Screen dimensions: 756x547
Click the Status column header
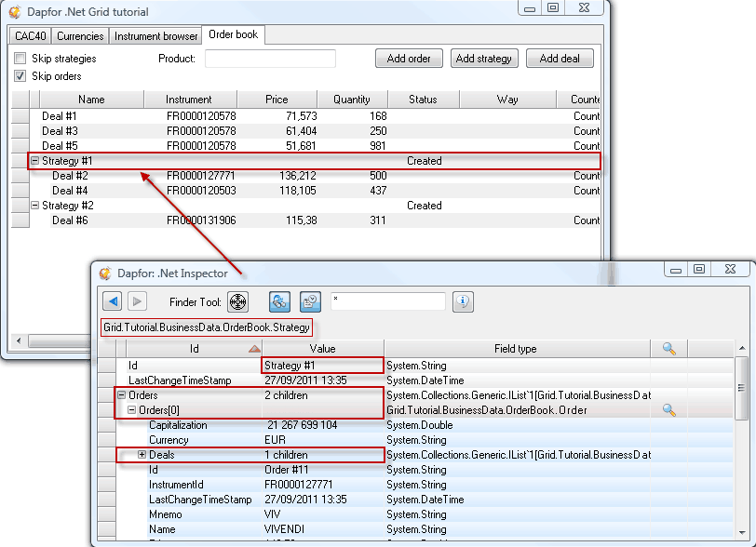point(423,100)
